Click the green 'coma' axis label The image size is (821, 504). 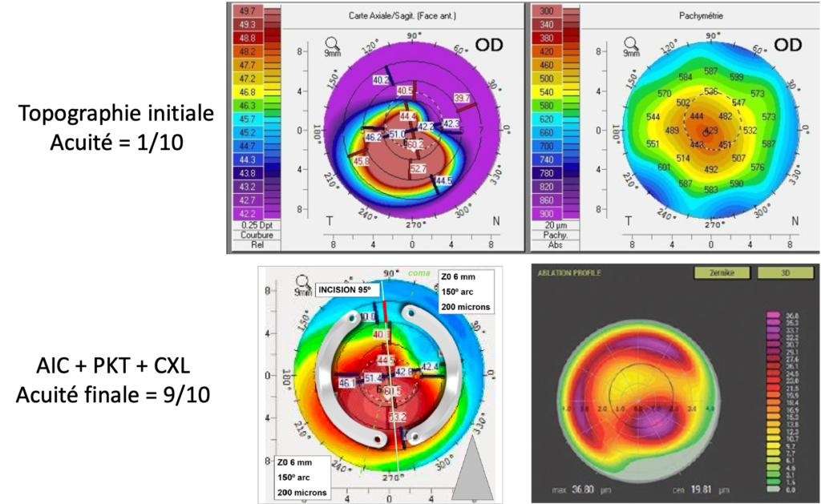point(419,272)
